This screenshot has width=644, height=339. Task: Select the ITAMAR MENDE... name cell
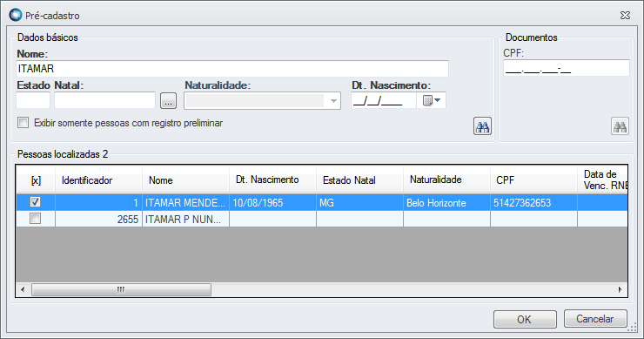185,202
